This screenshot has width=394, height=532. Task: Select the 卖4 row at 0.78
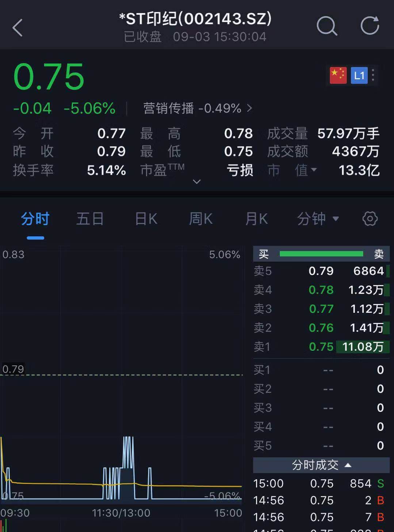coord(321,290)
